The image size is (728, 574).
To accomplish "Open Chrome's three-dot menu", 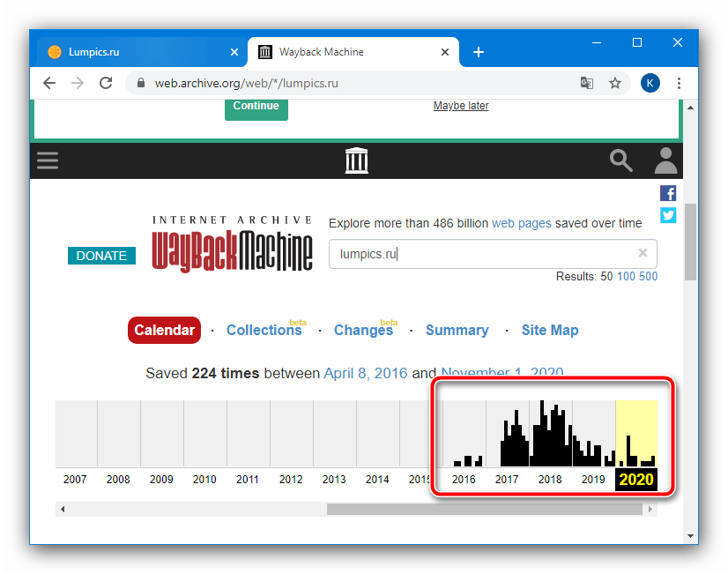I will pyautogui.click(x=679, y=83).
